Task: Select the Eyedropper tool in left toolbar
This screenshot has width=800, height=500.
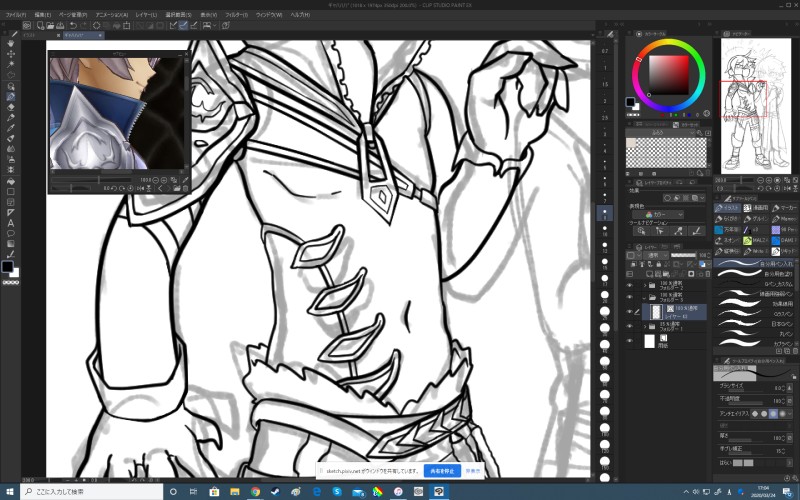Action: click(10, 118)
